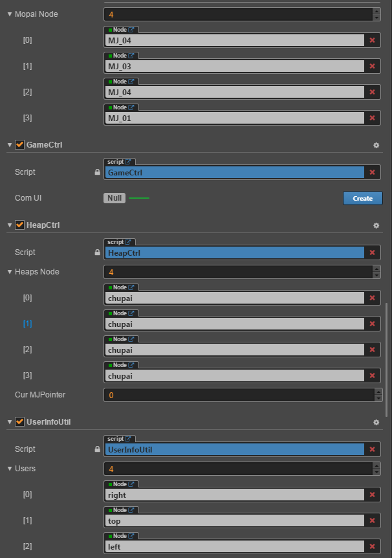This screenshot has width=392, height=558.
Task: Click the Heaps Node array size field
Action: 237,272
